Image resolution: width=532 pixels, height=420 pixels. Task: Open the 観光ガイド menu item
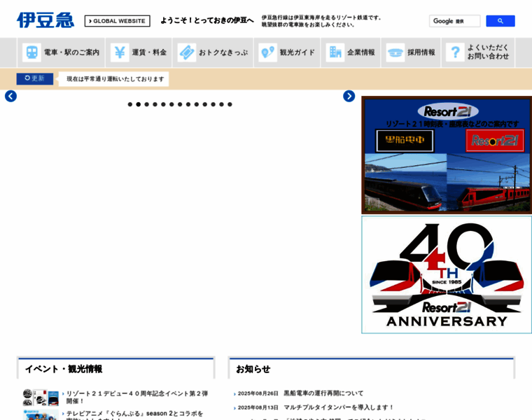click(x=287, y=52)
